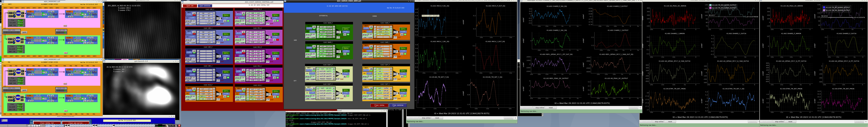The image size is (868, 127).
Task: Reset the IRX NORM ndscope window
Action: 670,122
